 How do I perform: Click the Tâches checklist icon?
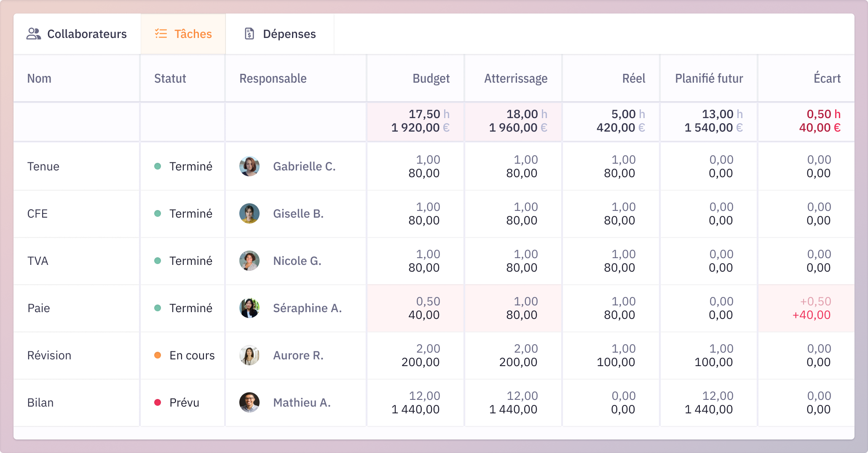click(x=161, y=34)
